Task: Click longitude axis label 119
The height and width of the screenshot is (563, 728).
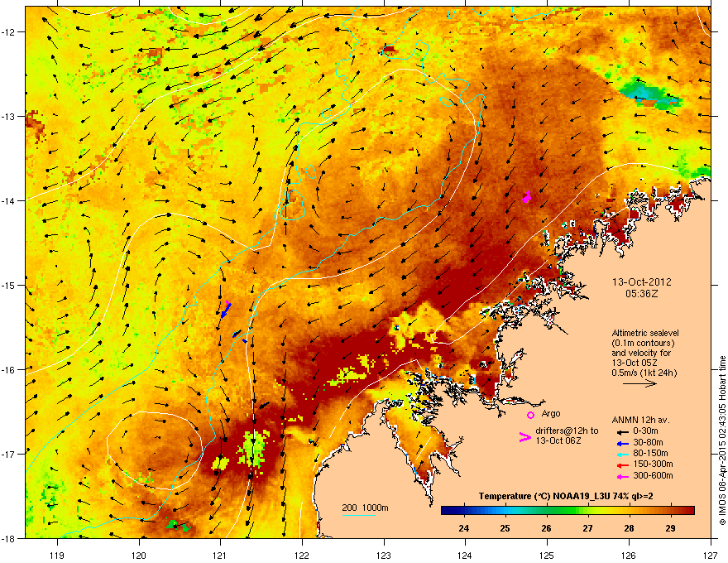Action: tap(57, 555)
